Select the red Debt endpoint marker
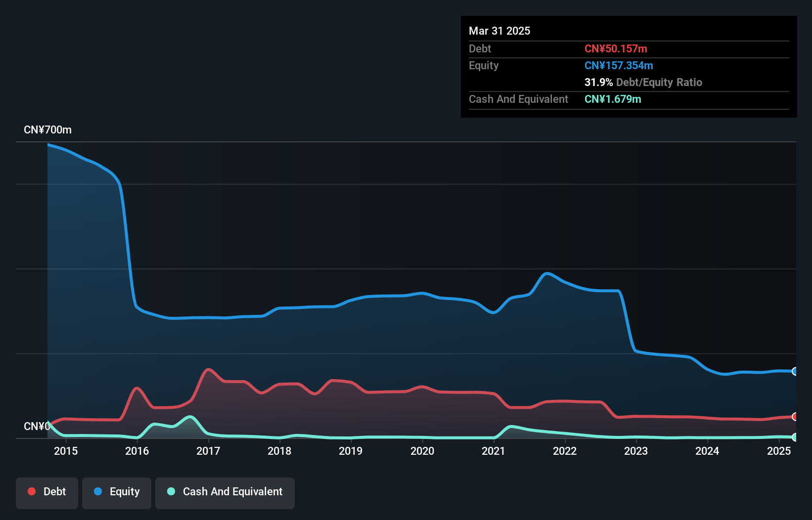Viewport: 812px width, 520px height. click(795, 417)
